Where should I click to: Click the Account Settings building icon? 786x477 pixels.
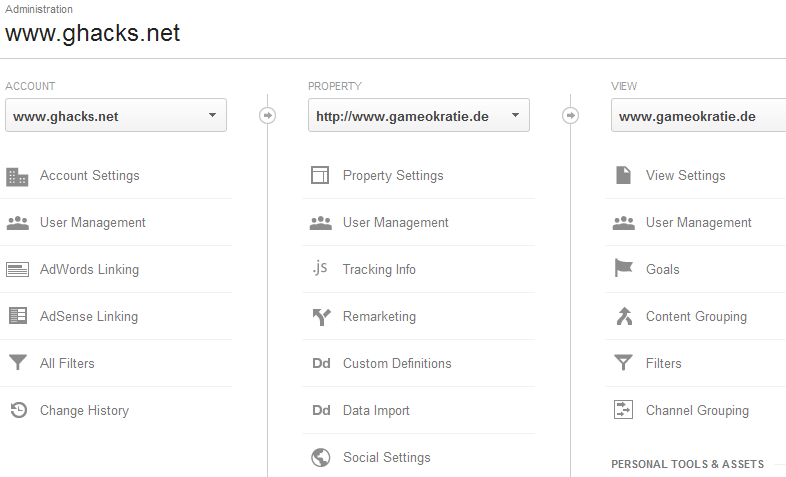coord(17,176)
